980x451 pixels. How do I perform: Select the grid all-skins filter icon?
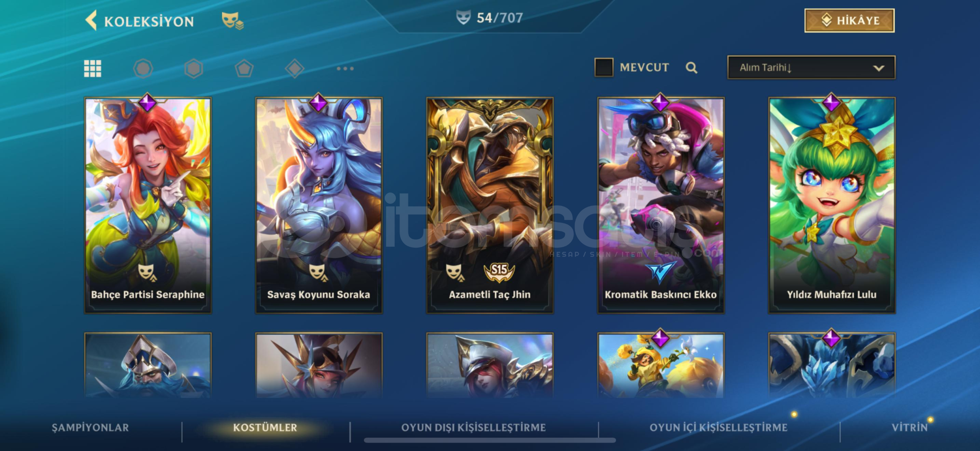tap(93, 68)
